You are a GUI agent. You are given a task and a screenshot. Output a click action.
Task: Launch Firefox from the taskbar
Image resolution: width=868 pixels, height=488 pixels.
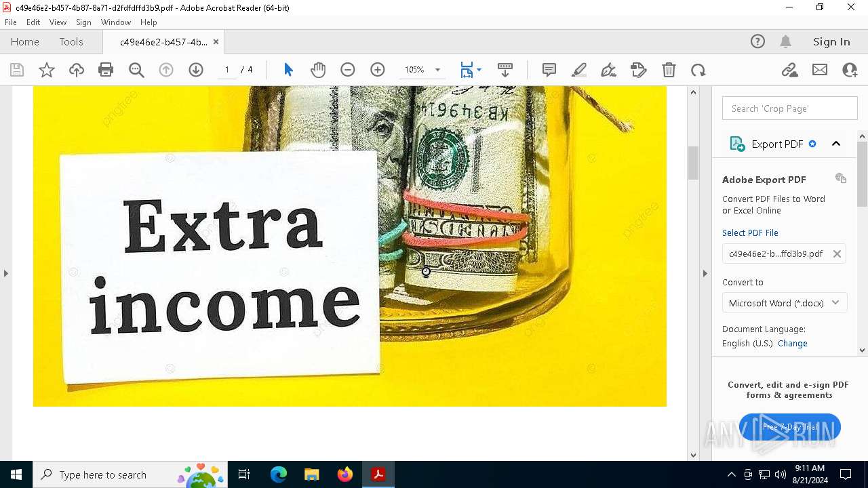(x=345, y=474)
